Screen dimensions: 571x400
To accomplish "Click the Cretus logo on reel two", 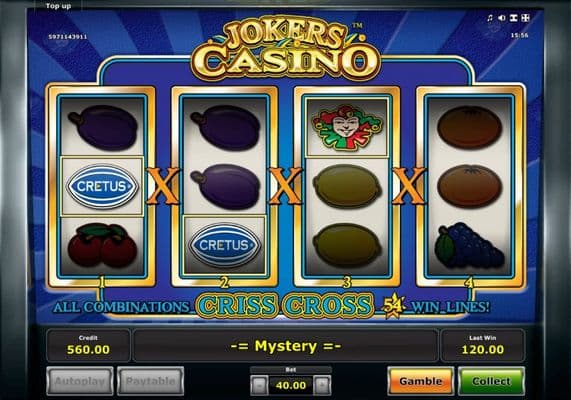I will click(225, 245).
